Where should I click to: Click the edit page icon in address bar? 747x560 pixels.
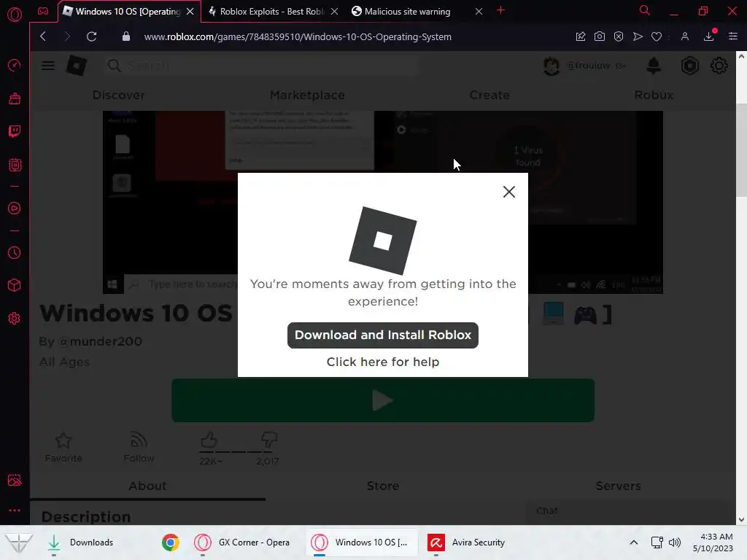coord(580,36)
